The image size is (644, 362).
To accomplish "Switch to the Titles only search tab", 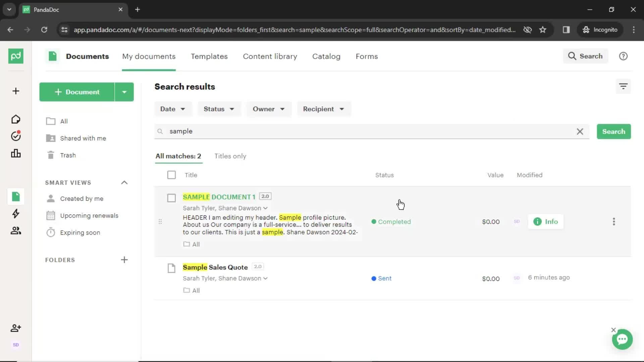I will coord(230,156).
